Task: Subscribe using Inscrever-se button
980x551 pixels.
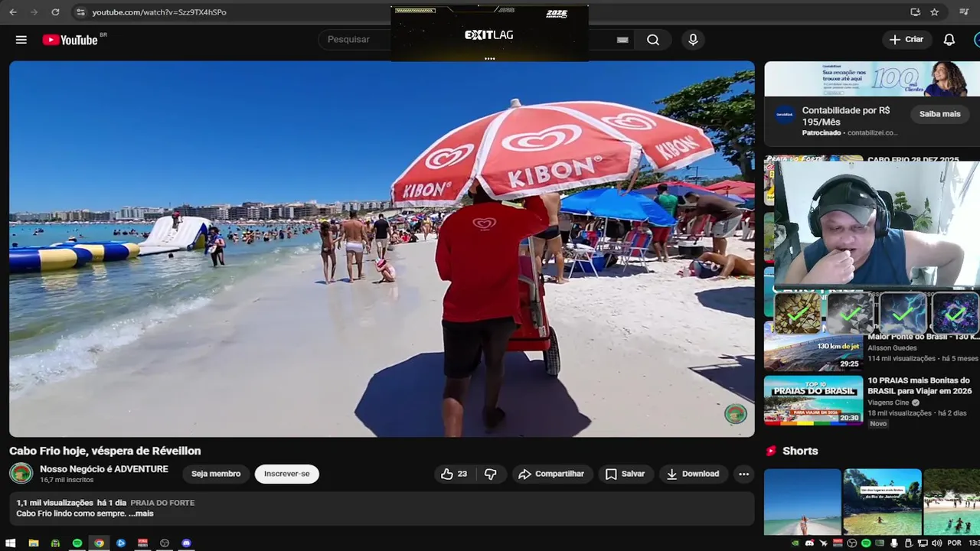Action: 287,474
